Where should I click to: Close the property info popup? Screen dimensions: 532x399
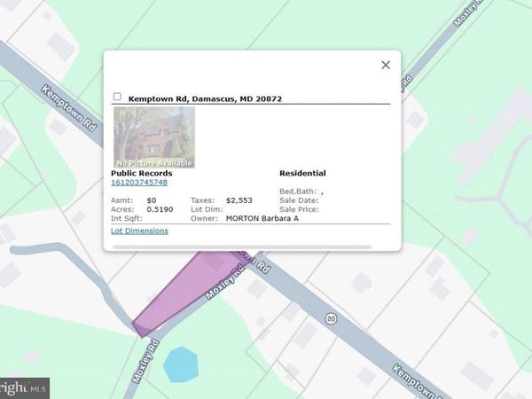point(386,65)
